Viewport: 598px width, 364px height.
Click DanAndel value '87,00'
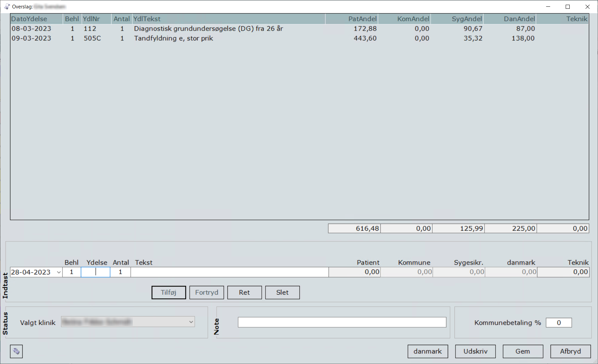click(526, 29)
